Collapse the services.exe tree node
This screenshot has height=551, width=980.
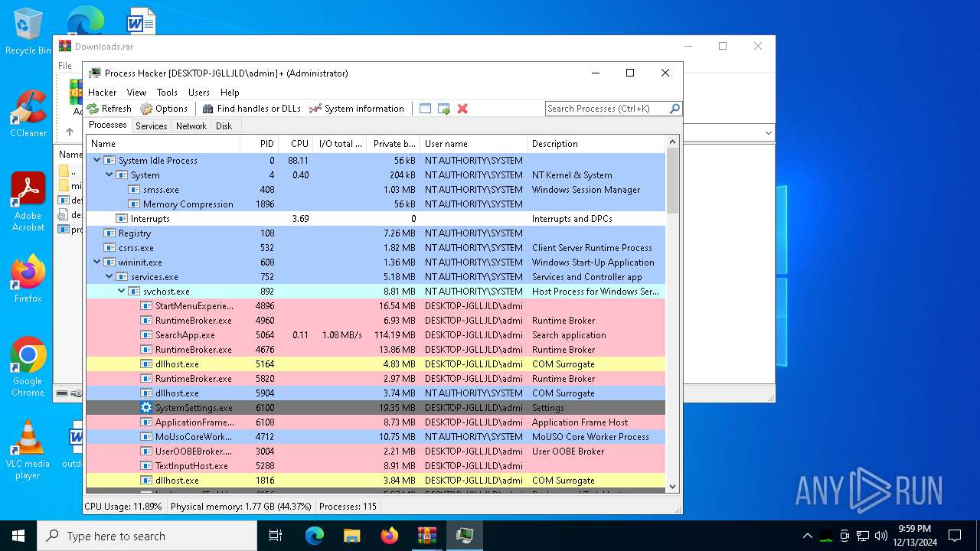click(109, 276)
